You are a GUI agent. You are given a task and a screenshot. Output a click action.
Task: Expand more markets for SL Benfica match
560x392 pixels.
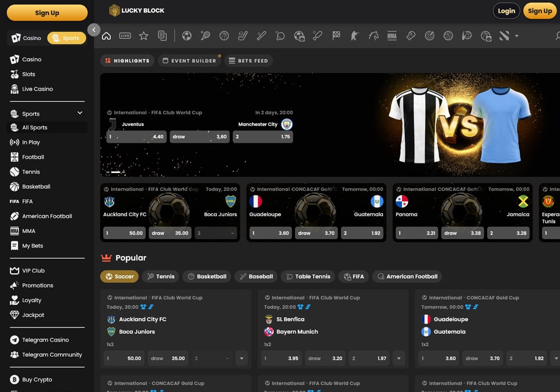399,358
